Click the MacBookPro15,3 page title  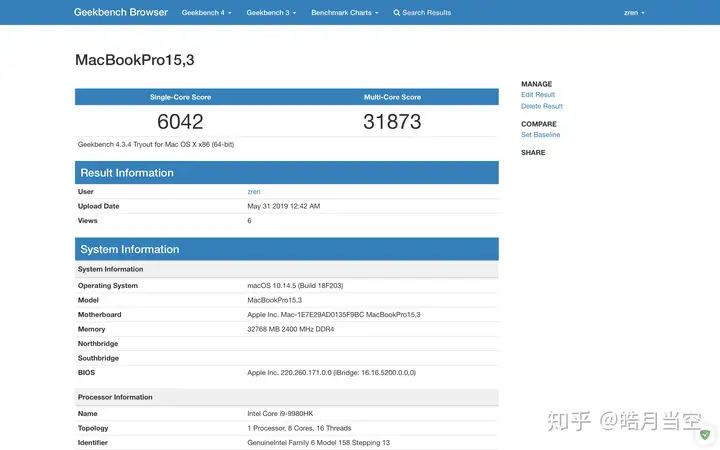point(135,60)
